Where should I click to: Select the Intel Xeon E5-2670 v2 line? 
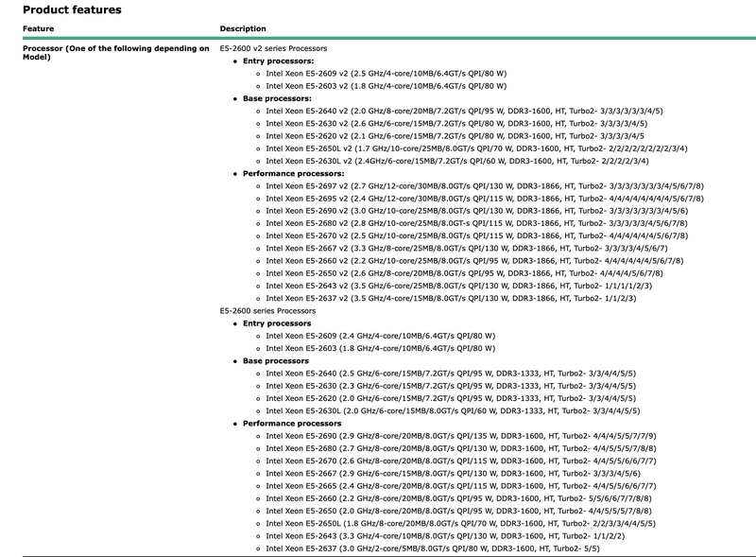(x=477, y=236)
